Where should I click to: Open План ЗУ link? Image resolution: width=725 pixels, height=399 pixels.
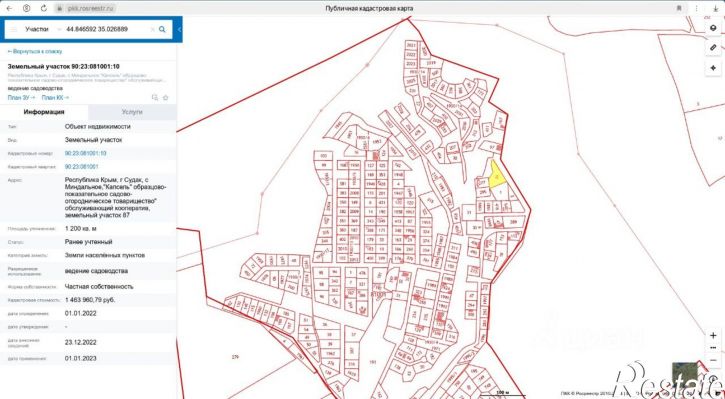pos(21,98)
